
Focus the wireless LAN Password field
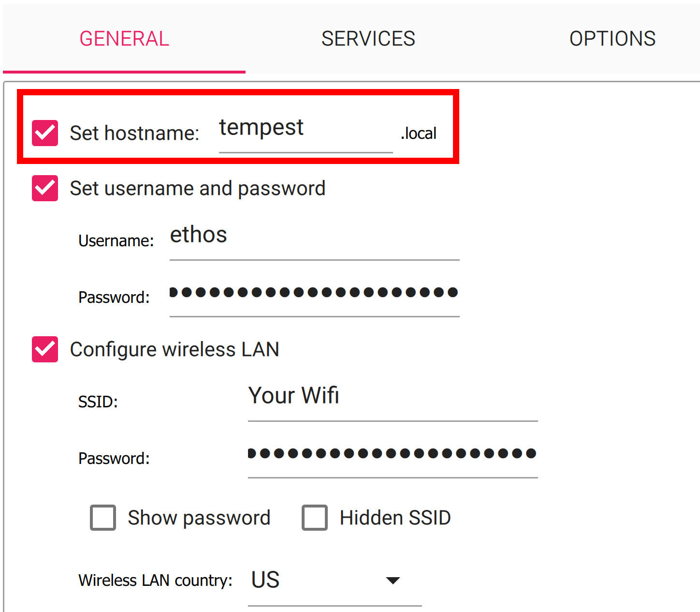(x=393, y=454)
